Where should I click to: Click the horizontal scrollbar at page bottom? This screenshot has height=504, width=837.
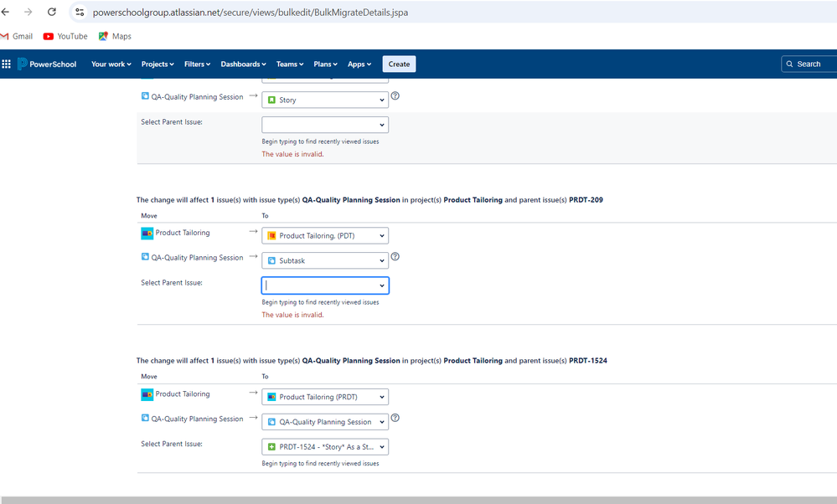click(419, 501)
